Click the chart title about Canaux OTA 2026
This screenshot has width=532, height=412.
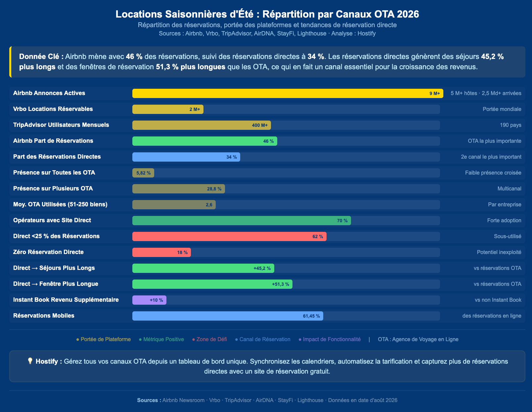[267, 14]
